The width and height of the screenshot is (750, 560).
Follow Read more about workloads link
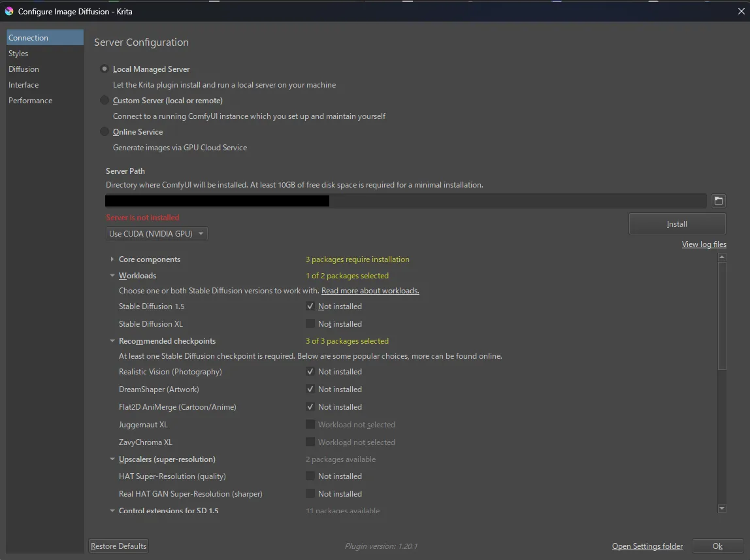[x=370, y=291]
